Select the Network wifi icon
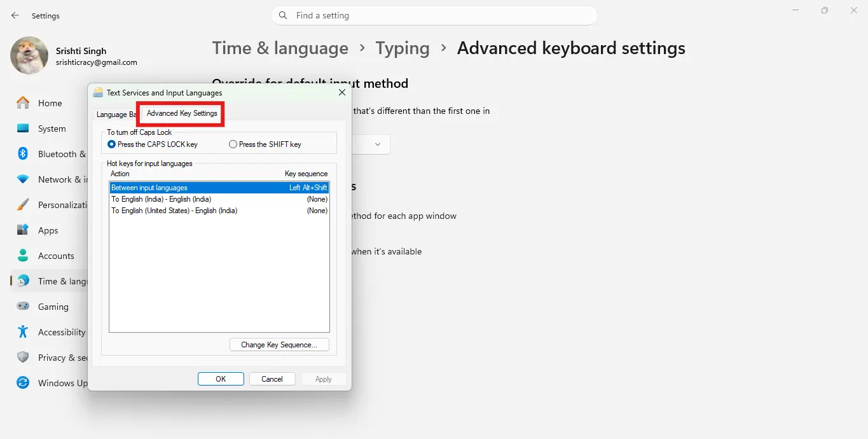 pyautogui.click(x=23, y=179)
